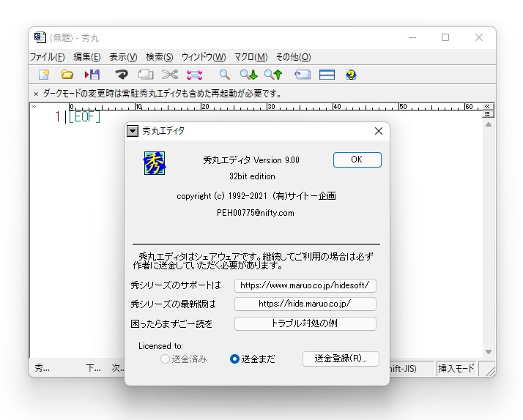Click the [EOF] marker in editor
523x420 pixels.
point(84,117)
